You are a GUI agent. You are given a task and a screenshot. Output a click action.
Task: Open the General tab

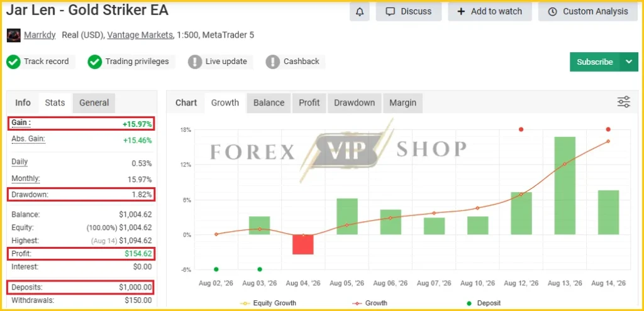point(94,102)
